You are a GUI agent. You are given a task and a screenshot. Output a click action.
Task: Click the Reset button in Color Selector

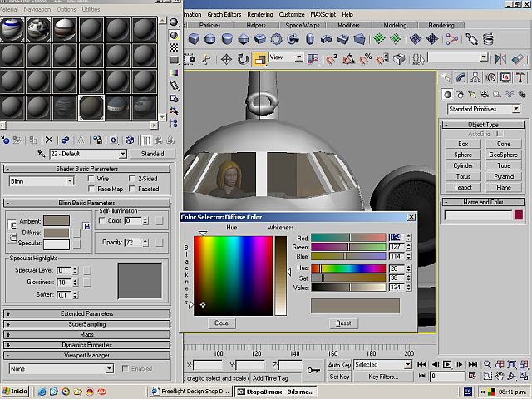[343, 323]
